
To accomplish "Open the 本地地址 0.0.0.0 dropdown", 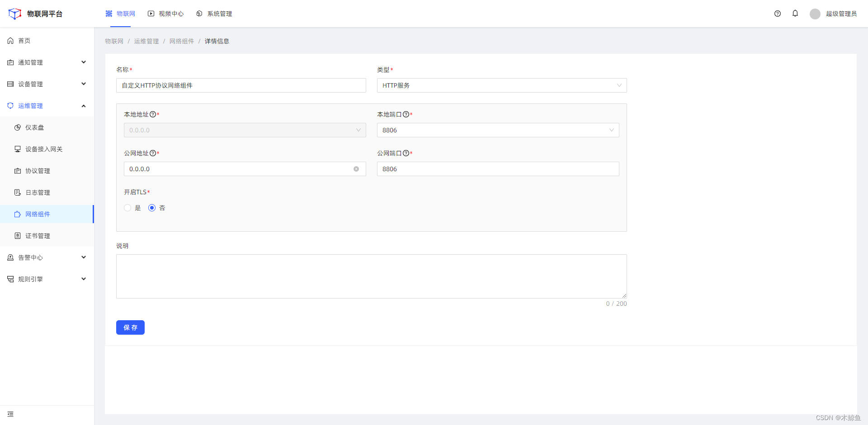I will [245, 130].
